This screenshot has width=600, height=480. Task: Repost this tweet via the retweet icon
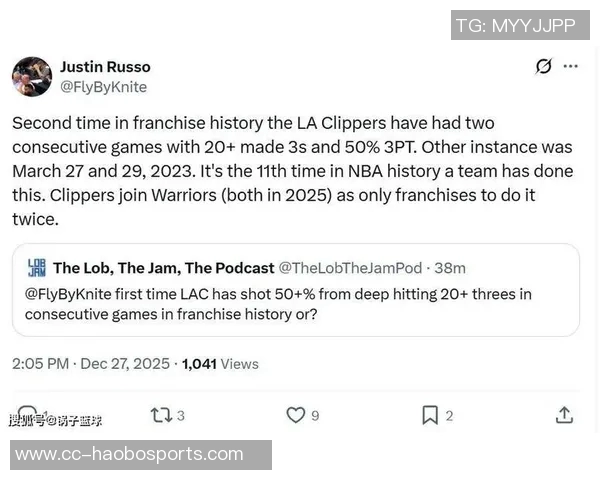click(160, 414)
